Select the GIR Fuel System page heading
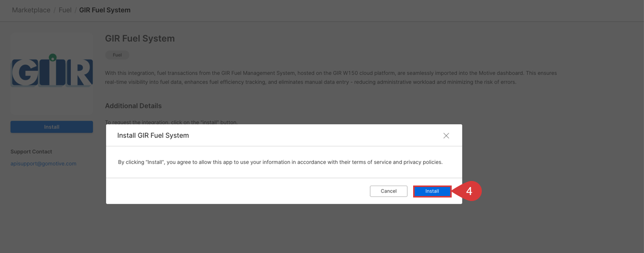 pyautogui.click(x=140, y=38)
